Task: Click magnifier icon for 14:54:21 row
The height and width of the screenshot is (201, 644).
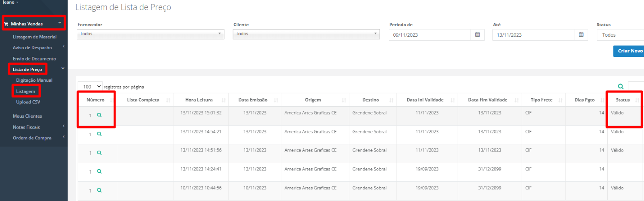Action: tap(99, 134)
